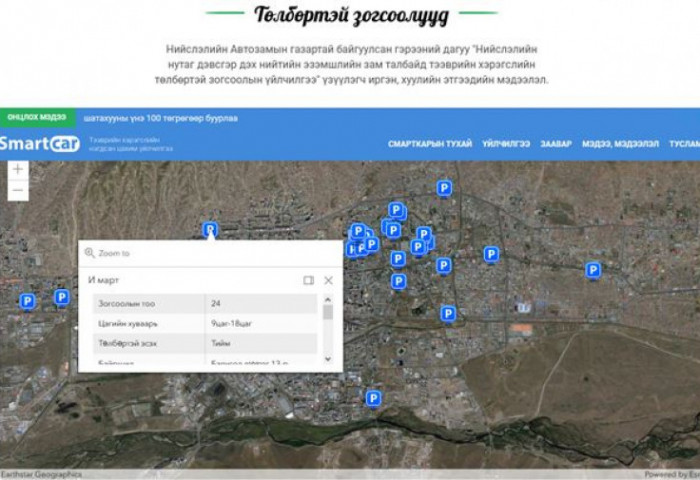Screen dimensions: 700x480
Task: Click the Powered by Esri attribution
Action: click(x=672, y=474)
